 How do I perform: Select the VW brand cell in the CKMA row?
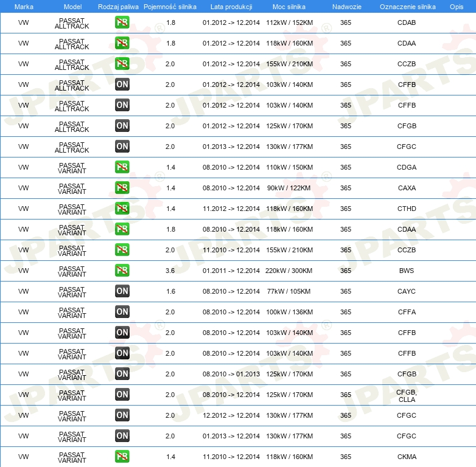click(23, 457)
